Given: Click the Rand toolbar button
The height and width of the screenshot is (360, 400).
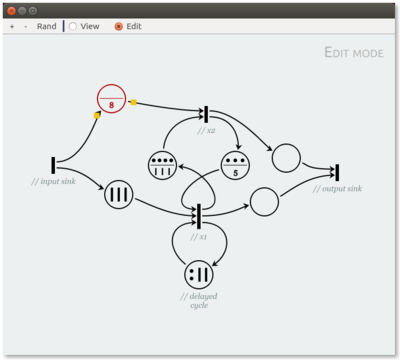Looking at the screenshot, I should pos(46,26).
